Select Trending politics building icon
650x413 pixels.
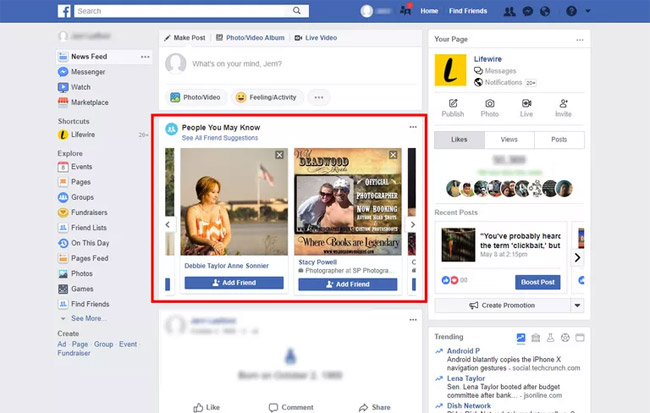(536, 338)
